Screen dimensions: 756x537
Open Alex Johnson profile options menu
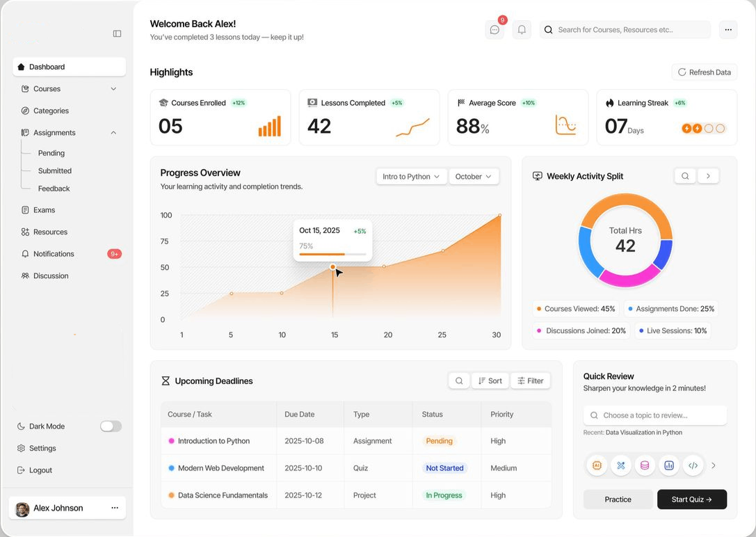(115, 508)
